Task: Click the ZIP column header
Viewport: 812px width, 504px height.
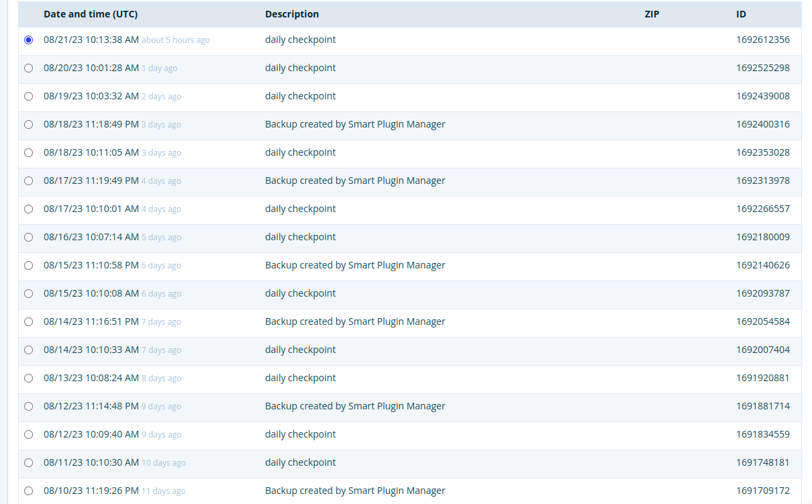Action: click(x=652, y=14)
